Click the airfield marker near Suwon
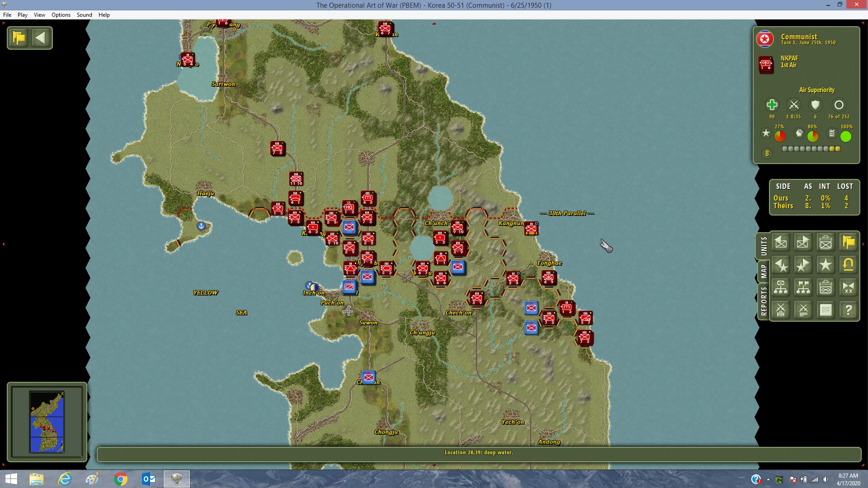 click(347, 310)
